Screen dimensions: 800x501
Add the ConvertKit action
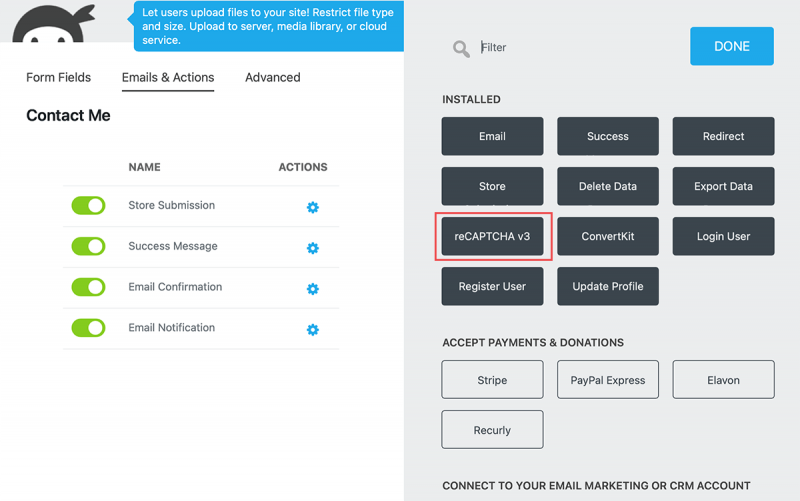608,236
